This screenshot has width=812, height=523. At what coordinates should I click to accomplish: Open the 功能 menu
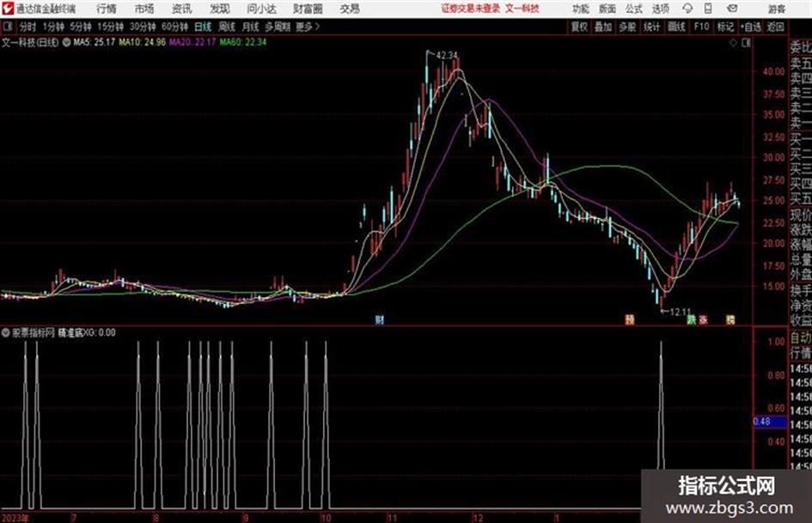point(581,9)
